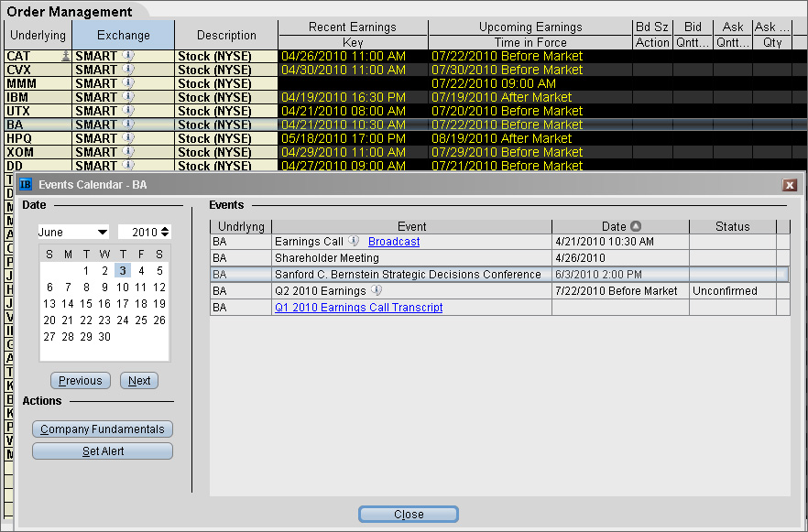Click MMM's upcoming earnings 07/22/2010 09:00 AM
This screenshot has width=808, height=532.
point(530,83)
